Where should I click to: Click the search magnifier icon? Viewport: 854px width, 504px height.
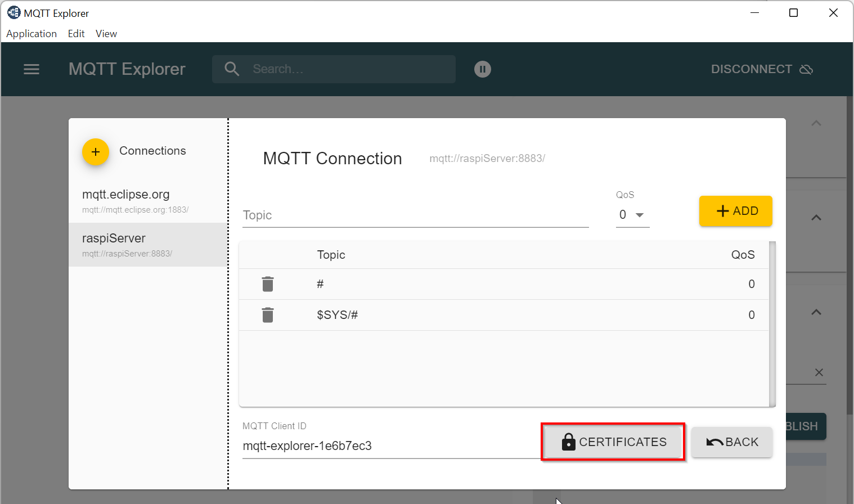(x=232, y=69)
